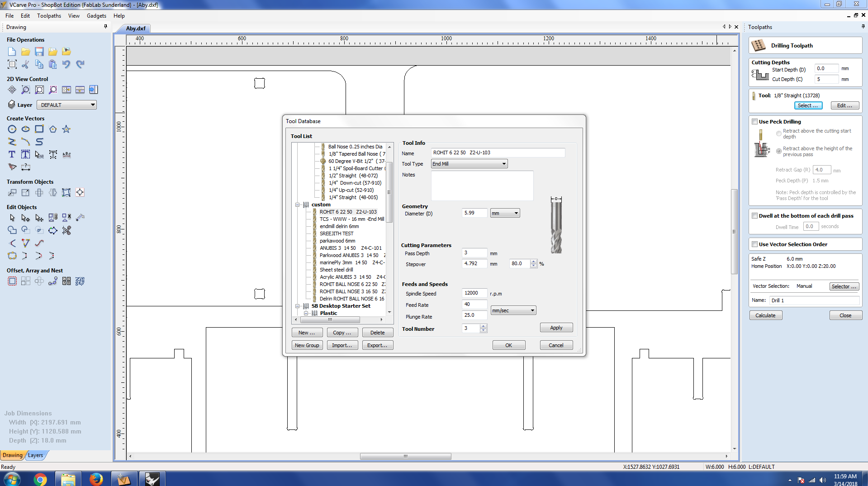Click the Tool List vertical scrollbar thumb

click(x=389, y=192)
